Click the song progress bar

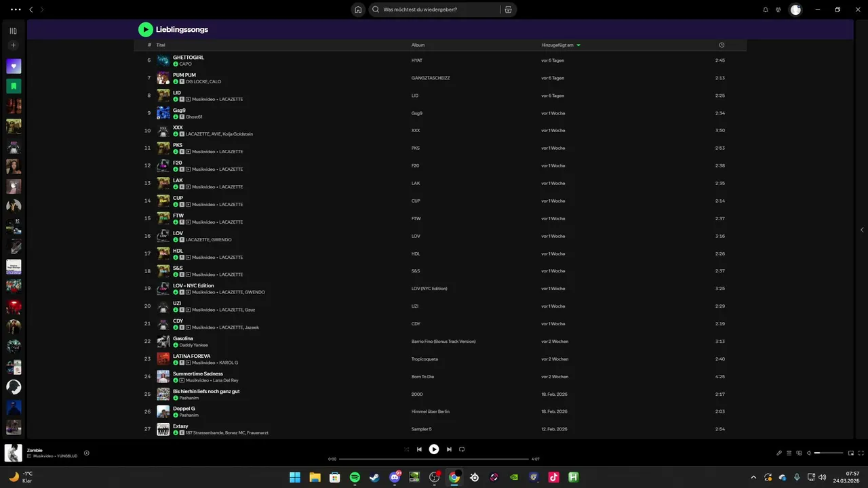coord(433,459)
